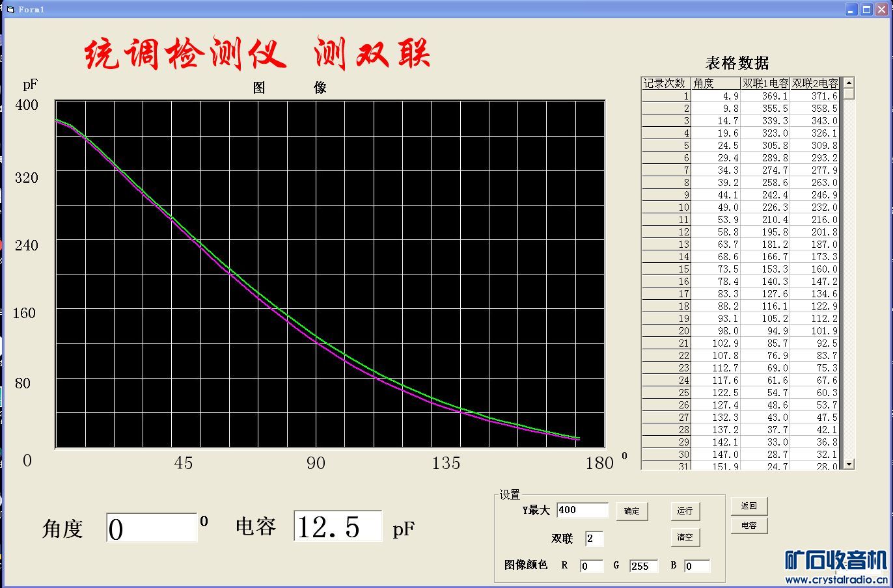Click the 角度 value box showing 0

click(152, 528)
